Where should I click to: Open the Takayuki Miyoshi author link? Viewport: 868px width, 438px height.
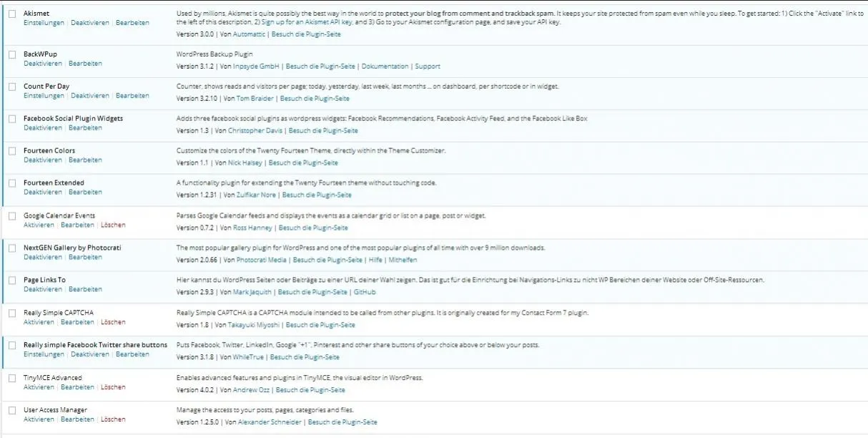click(254, 326)
